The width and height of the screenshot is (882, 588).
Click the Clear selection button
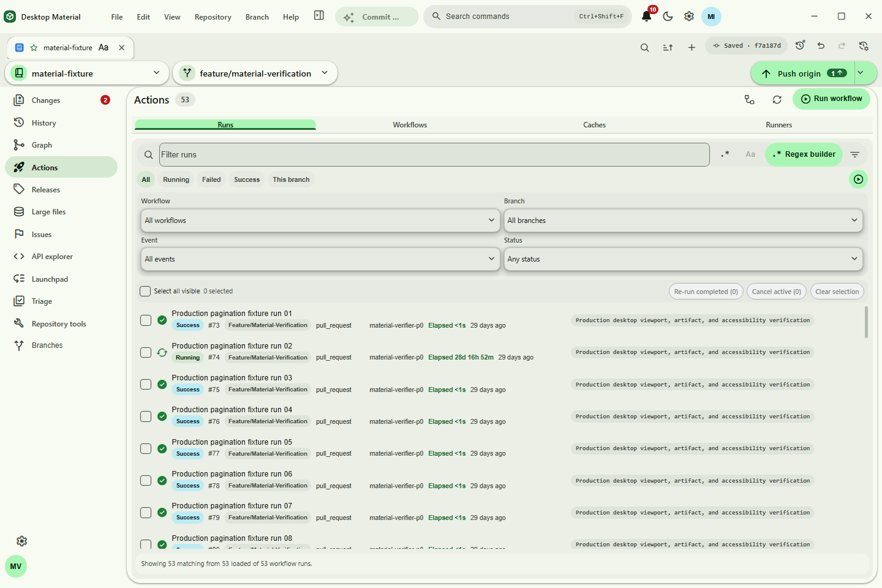tap(837, 292)
